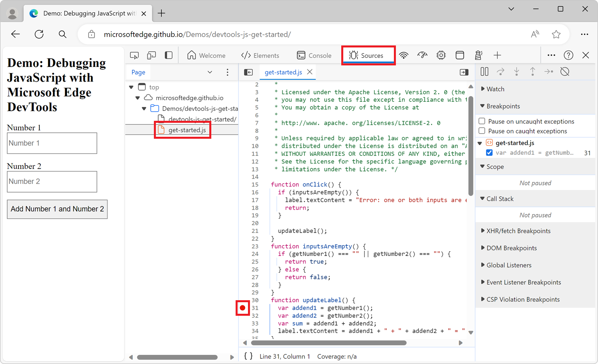Click the Step into next function call icon

[x=517, y=71]
